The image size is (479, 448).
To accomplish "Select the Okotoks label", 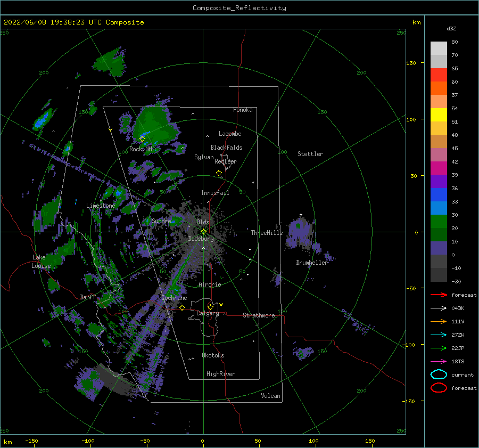I will click(x=213, y=355).
